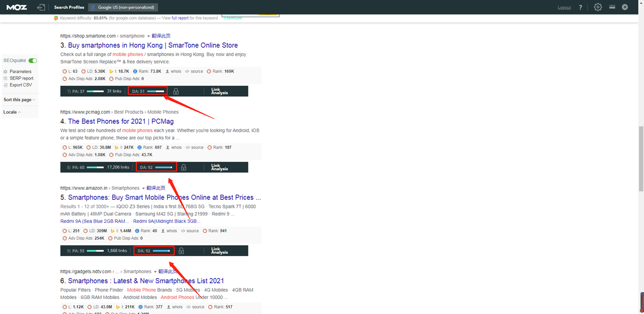The height and width of the screenshot is (314, 644).
Task: Open whois for the amazon.in result
Action: (169, 231)
